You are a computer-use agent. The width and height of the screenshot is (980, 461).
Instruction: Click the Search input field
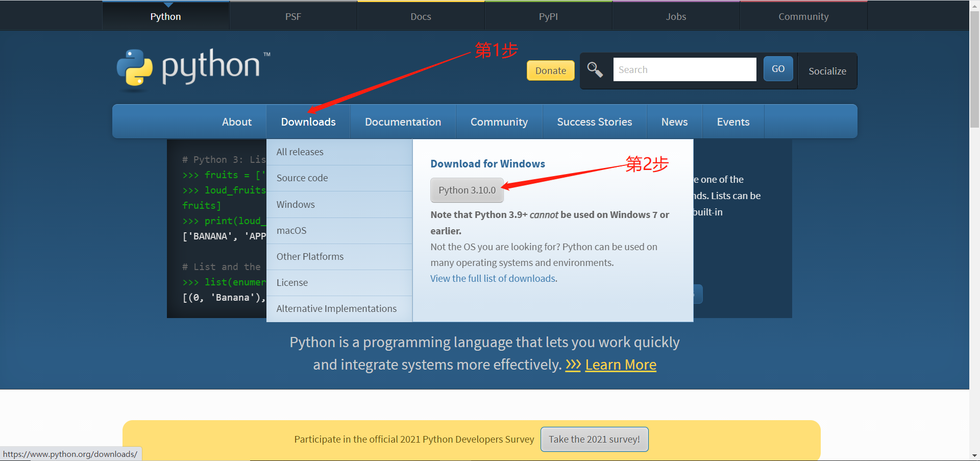[x=684, y=69]
